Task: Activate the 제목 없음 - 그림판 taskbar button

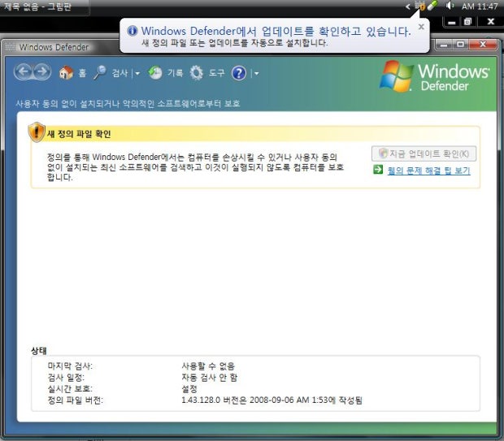Action: (x=43, y=6)
